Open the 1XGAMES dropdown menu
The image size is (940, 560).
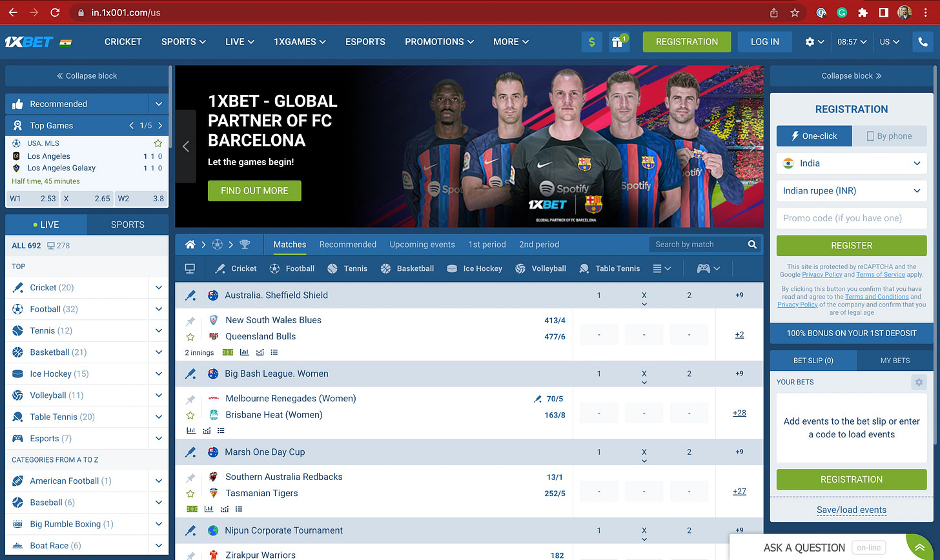[300, 42]
